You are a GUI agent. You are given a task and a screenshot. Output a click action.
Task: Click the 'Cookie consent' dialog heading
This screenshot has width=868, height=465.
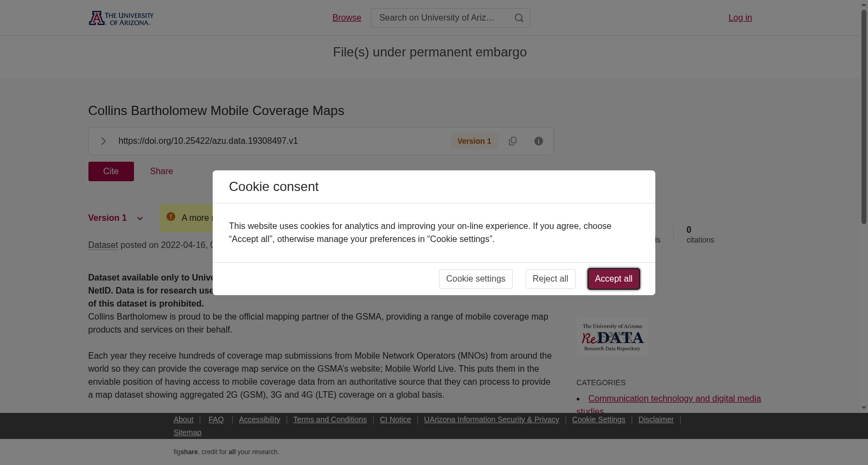[274, 187]
